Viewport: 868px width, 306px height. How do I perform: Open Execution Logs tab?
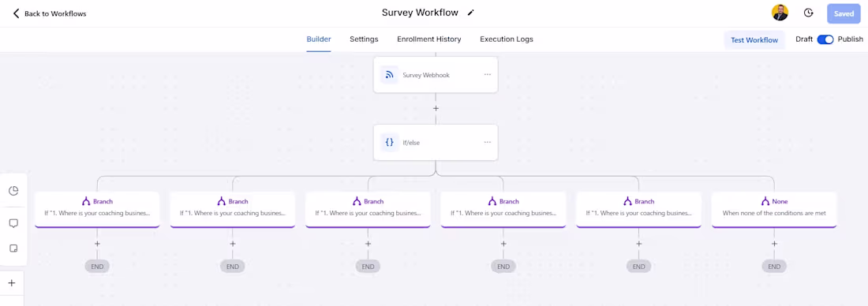click(x=507, y=39)
